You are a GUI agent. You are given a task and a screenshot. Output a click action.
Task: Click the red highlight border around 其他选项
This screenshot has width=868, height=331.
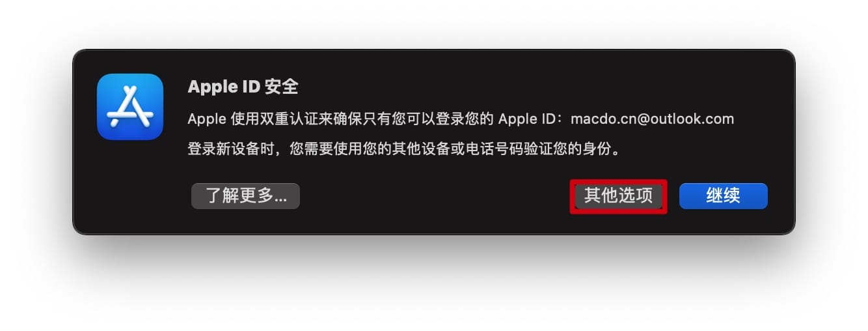618,181
